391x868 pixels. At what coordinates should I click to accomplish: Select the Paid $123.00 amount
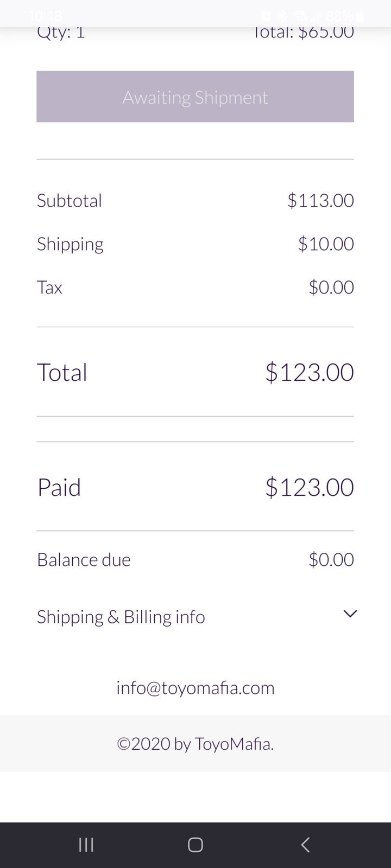[310, 487]
